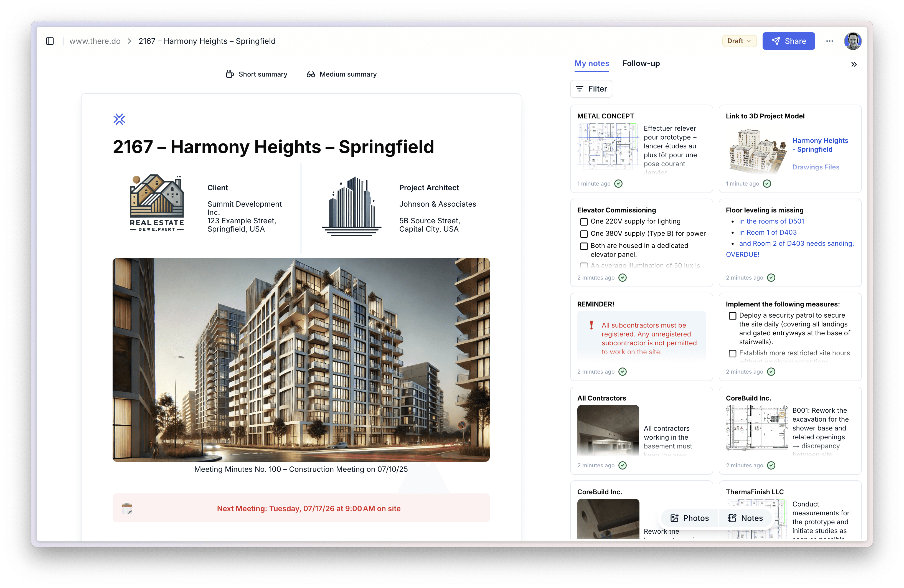Click the three-dot more options icon
This screenshot has height=588, width=904.
(x=830, y=41)
